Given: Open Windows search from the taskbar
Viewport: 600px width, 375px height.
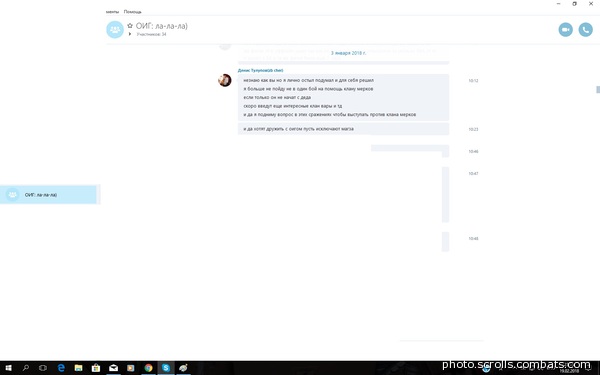Looking at the screenshot, I should [26, 368].
